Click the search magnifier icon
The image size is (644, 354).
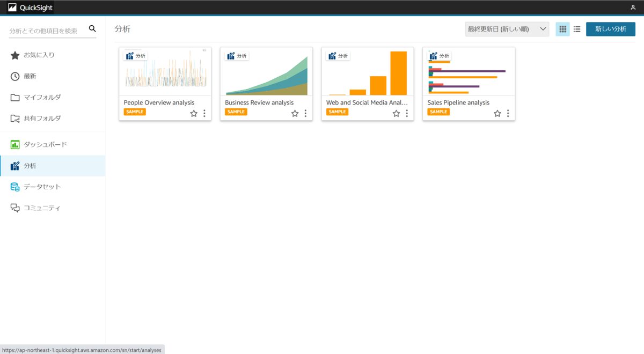(92, 28)
